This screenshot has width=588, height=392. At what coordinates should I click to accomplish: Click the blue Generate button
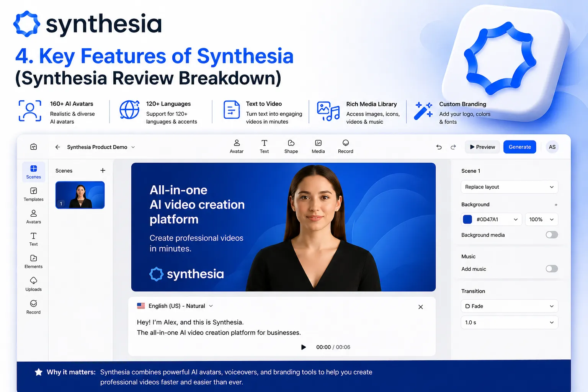coord(520,147)
